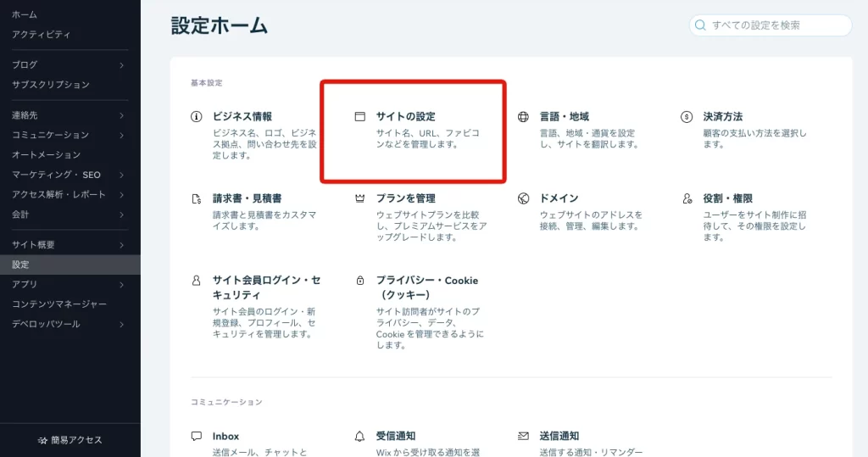Click description 請求書と見積書をカスタマイズします
Viewport: 868px width, 457px height.
click(x=264, y=220)
